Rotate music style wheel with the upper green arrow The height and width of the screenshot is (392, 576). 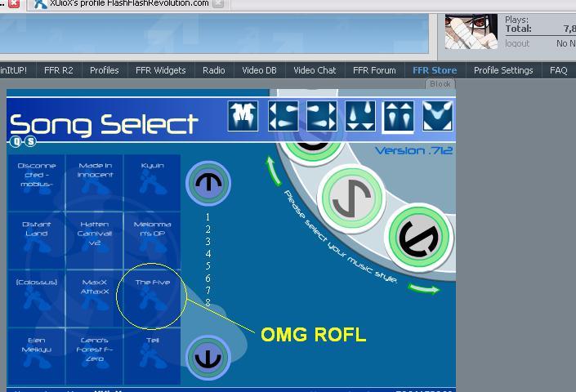tap(273, 169)
